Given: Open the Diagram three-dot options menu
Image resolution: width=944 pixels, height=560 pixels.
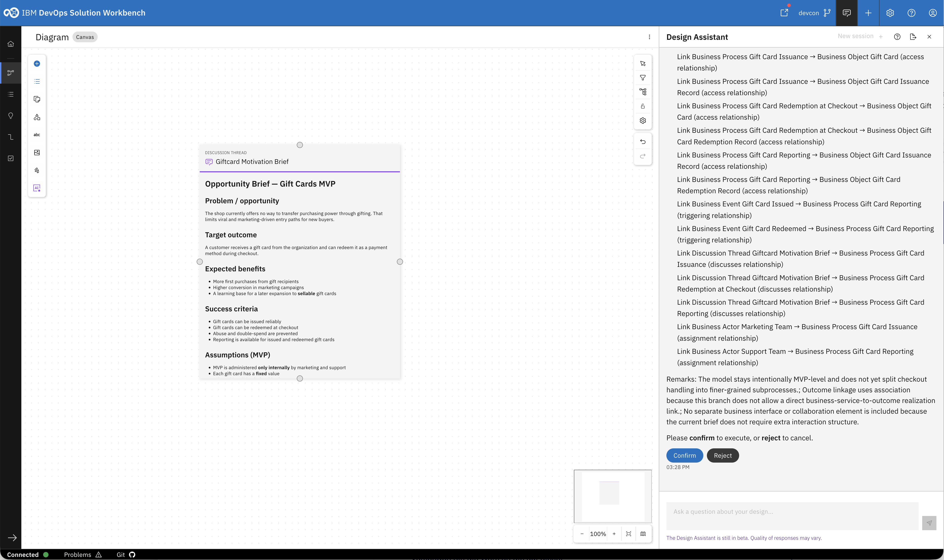Looking at the screenshot, I should 649,37.
